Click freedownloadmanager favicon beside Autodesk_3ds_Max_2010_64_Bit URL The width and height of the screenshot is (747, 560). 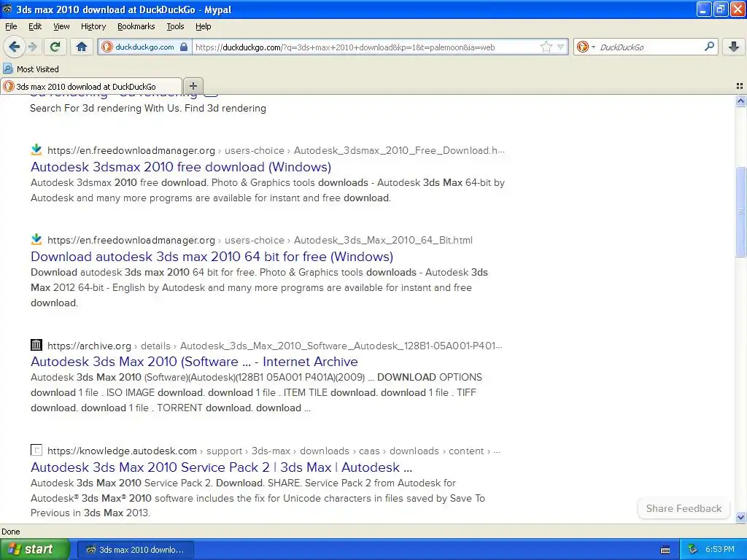[x=36, y=239]
